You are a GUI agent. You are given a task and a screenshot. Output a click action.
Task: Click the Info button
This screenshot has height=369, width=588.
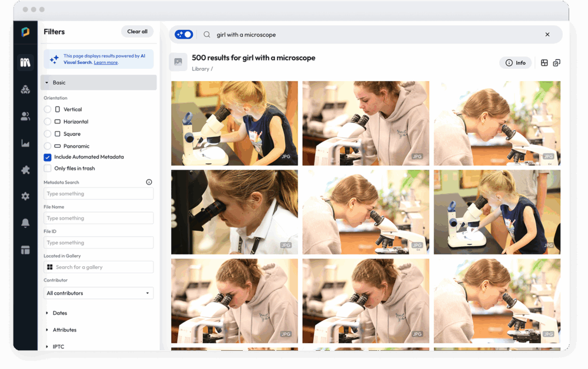pyautogui.click(x=516, y=62)
